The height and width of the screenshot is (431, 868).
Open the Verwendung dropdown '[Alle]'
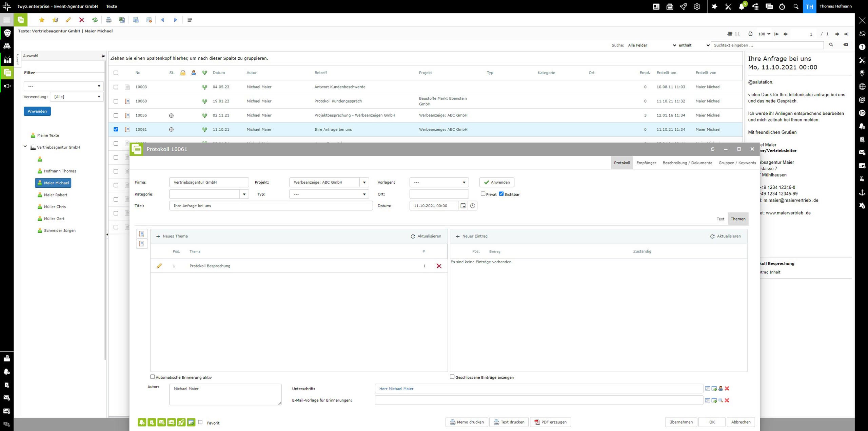tap(77, 97)
